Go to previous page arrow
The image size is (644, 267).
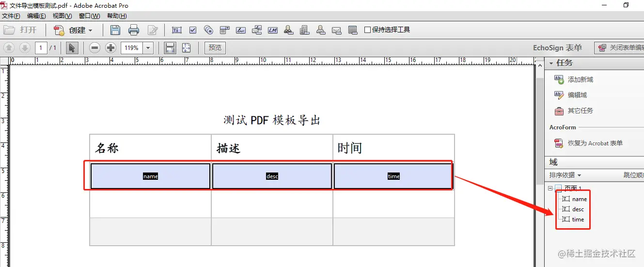pyautogui.click(x=9, y=47)
